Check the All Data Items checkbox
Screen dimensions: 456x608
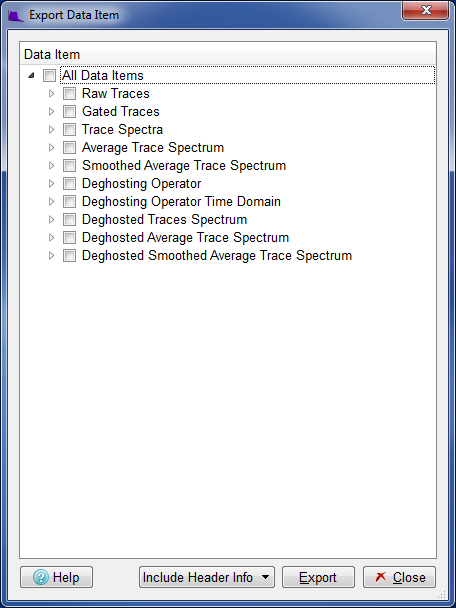(x=49, y=75)
